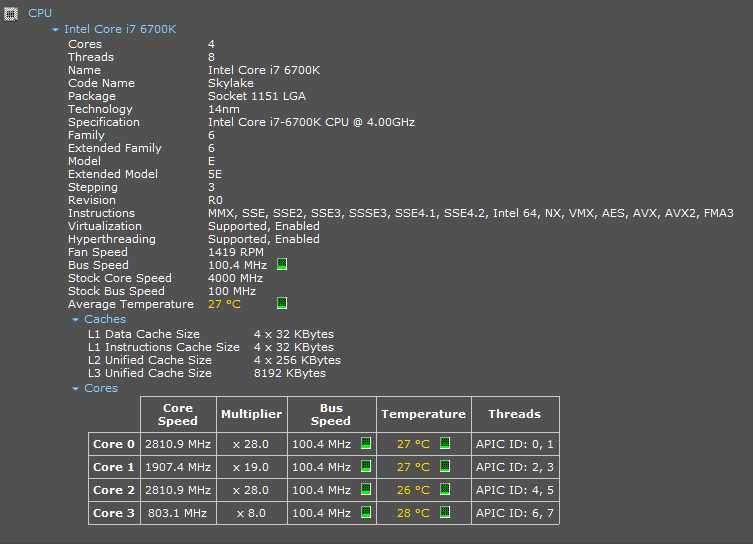The image size is (753, 544).
Task: Click the APIC ID: 0, 1 cell
Action: [515, 444]
